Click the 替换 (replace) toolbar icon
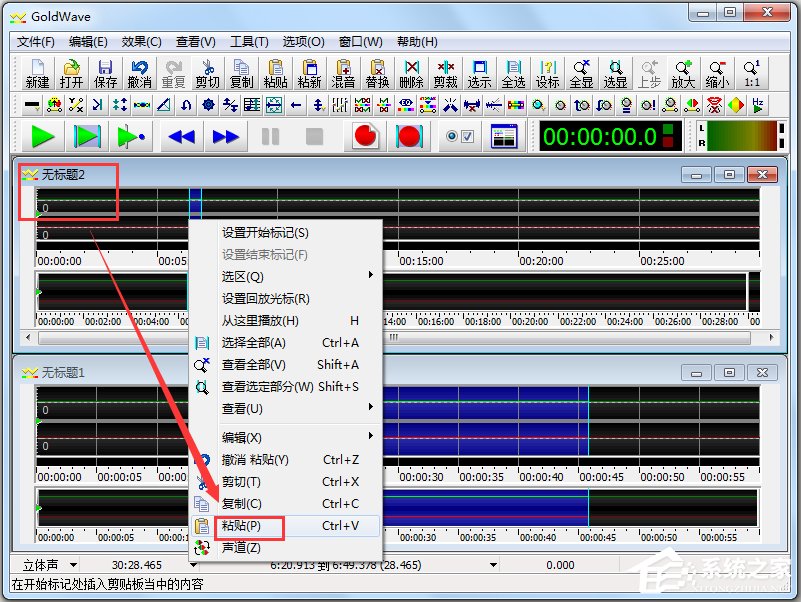This screenshot has height=602, width=801. tap(378, 74)
